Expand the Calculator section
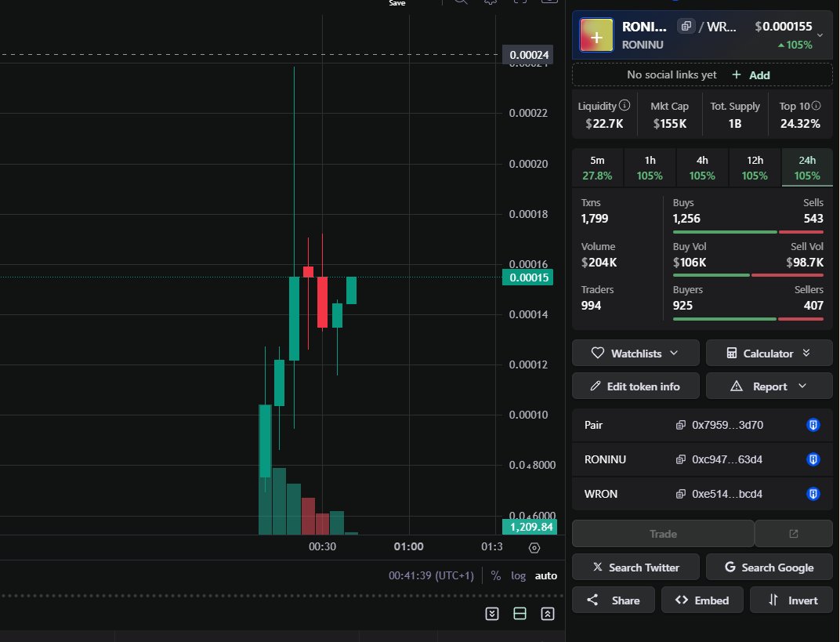This screenshot has width=840, height=642. [769, 354]
